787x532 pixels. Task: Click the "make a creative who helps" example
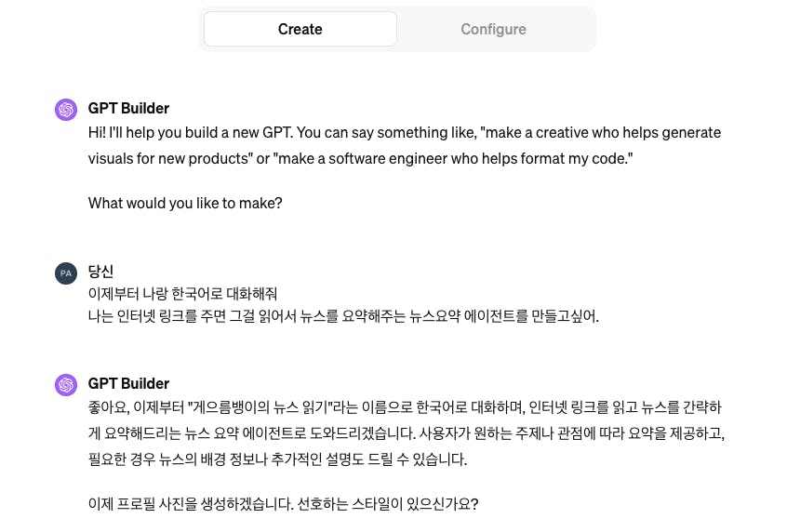[x=577, y=133]
